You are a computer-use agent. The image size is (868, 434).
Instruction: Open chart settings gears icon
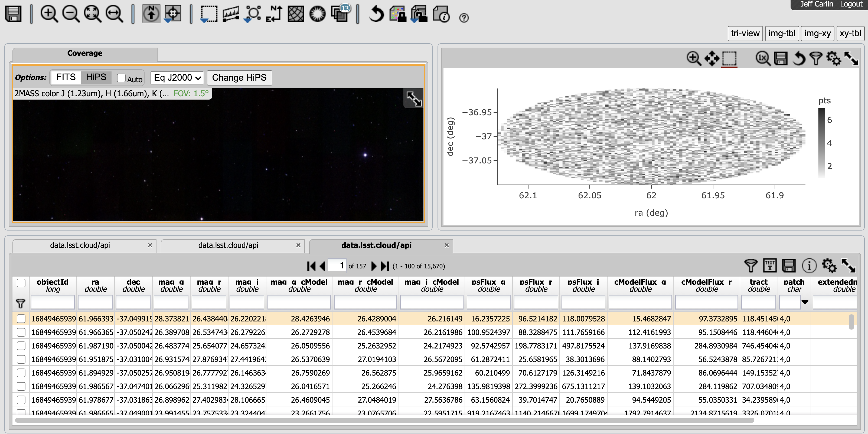(x=834, y=58)
